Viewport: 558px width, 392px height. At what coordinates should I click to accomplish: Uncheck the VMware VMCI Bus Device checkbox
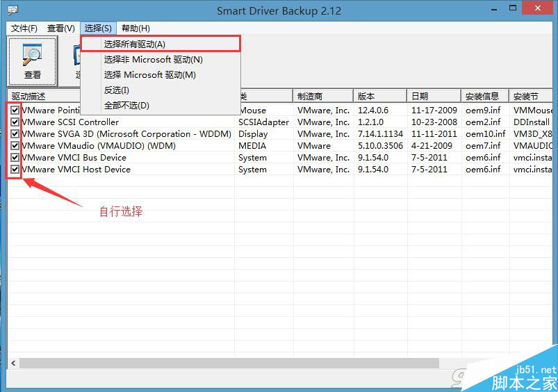tap(15, 157)
